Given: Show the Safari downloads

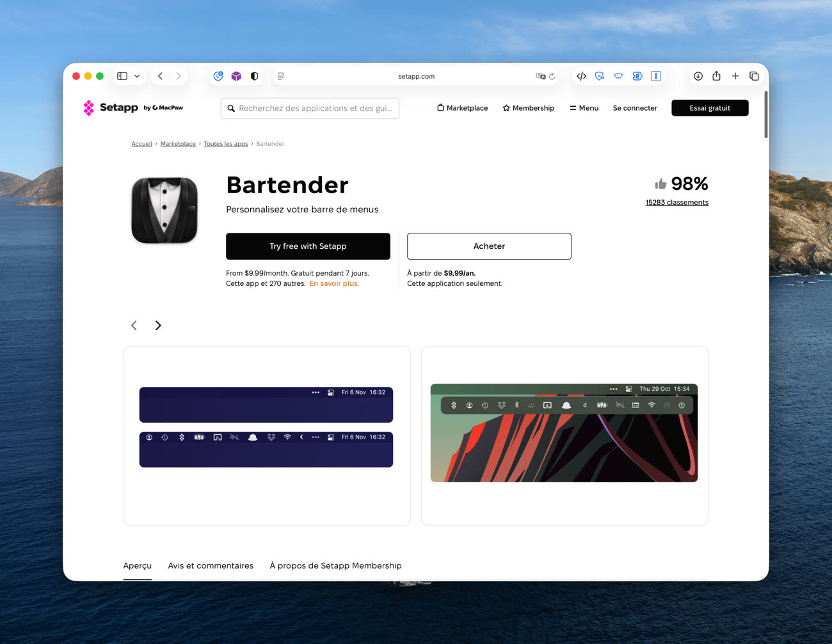Looking at the screenshot, I should click(x=698, y=76).
